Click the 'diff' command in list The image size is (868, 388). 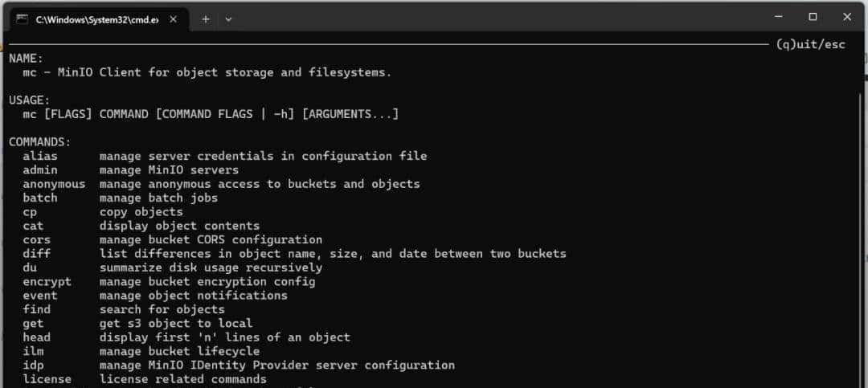coord(37,253)
